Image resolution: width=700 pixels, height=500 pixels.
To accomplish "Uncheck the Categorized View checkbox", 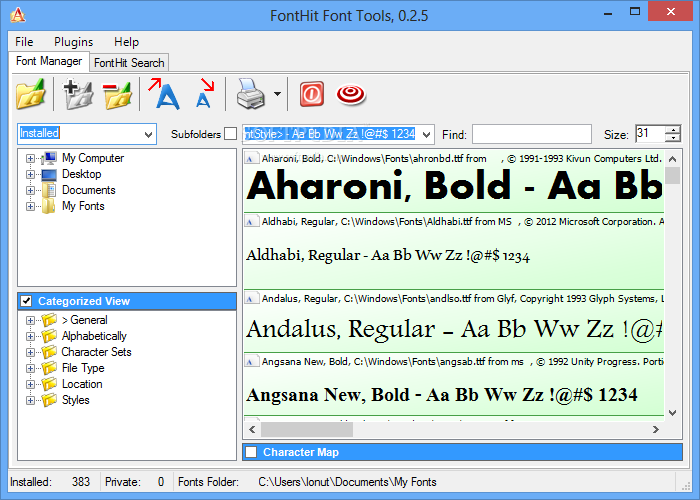I will (x=26, y=301).
